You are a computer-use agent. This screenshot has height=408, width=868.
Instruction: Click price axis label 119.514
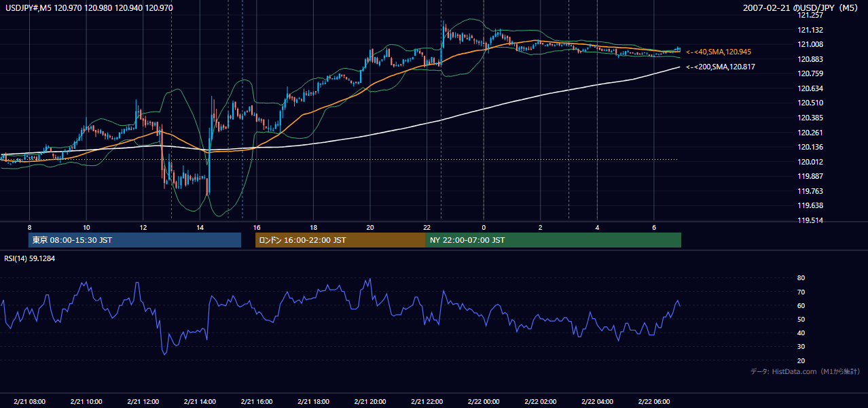[x=810, y=220]
